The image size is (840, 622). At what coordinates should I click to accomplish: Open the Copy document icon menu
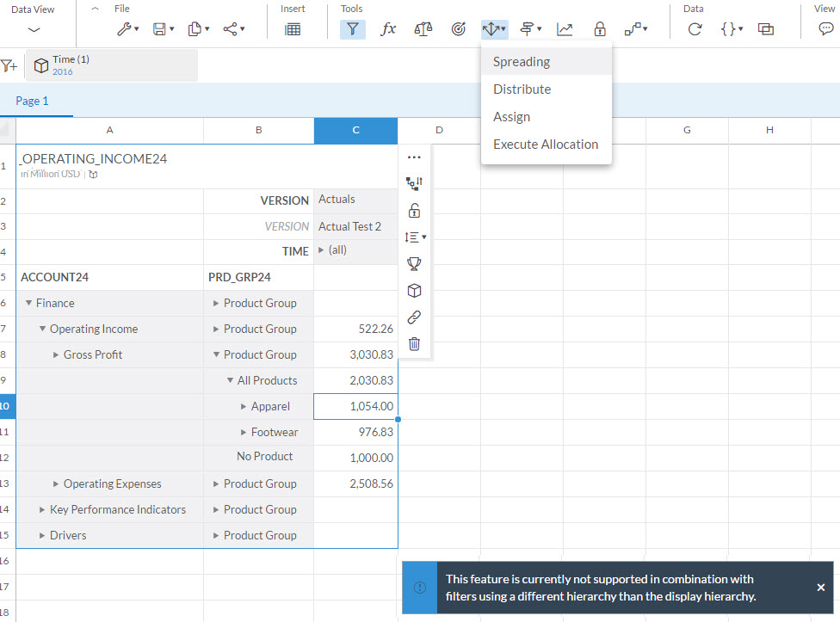198,29
